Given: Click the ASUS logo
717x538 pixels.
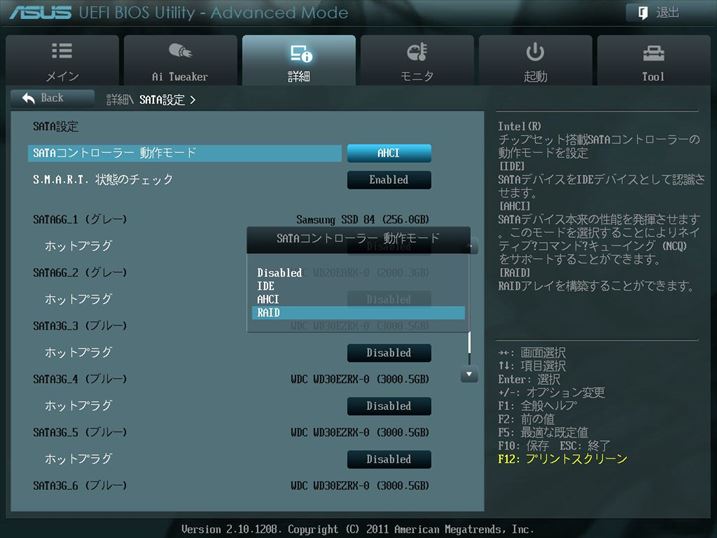Looking at the screenshot, I should tap(41, 12).
